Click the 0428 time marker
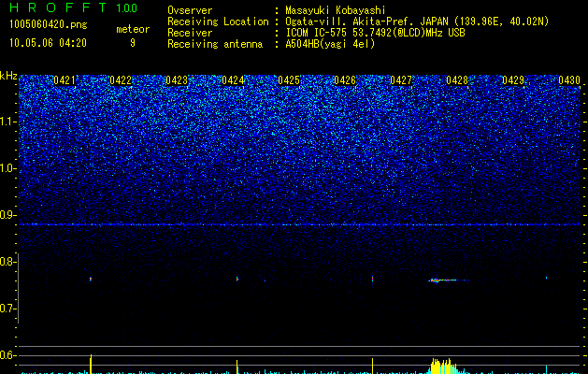Viewport: 588px width, 374px height. 457,80
